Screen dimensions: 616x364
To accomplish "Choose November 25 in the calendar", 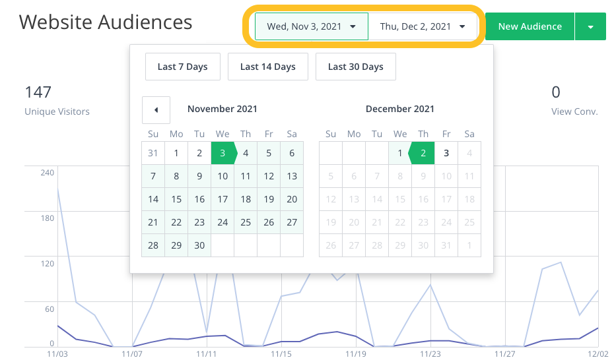I will click(246, 222).
